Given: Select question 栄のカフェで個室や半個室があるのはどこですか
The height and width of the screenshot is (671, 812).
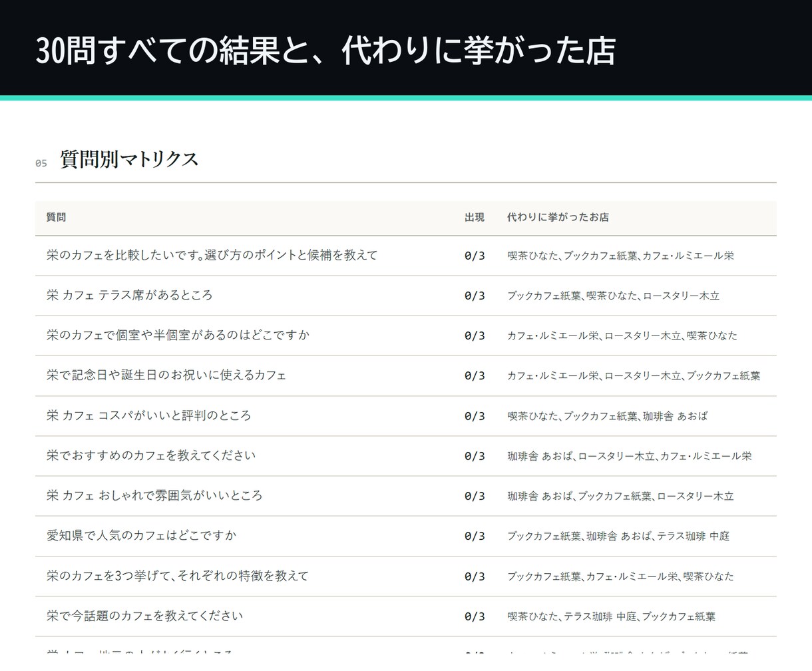Looking at the screenshot, I should coord(178,335).
